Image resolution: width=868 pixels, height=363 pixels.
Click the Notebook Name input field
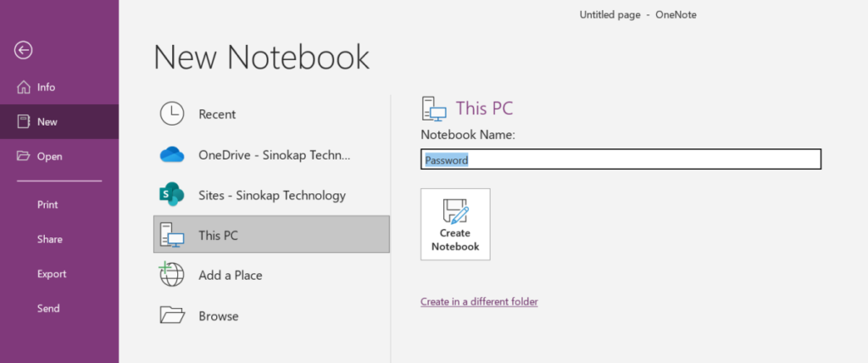[620, 159]
